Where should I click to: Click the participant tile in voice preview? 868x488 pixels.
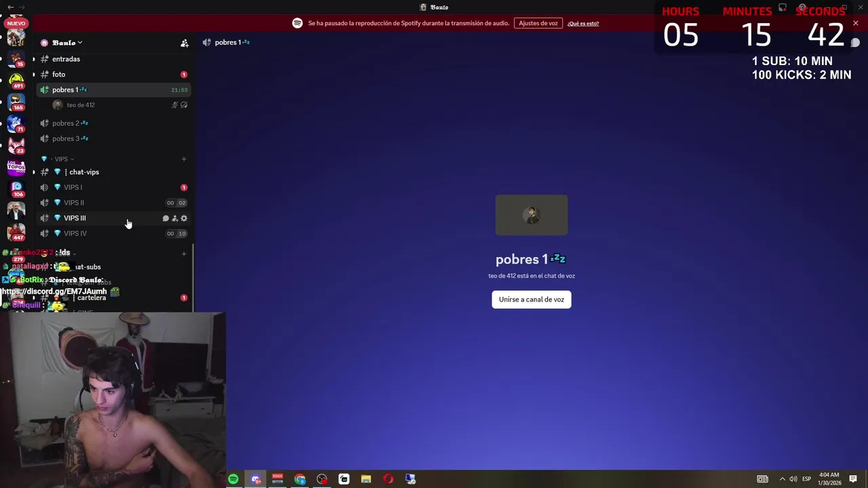coord(532,216)
